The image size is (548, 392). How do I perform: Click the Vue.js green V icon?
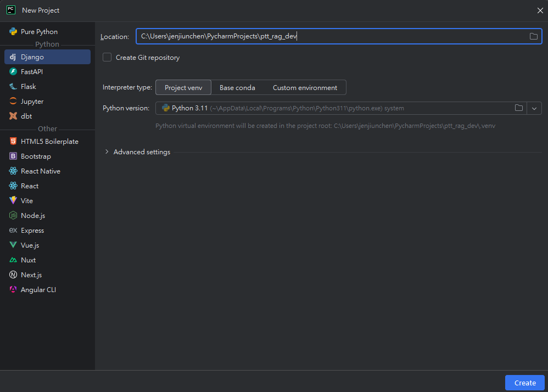pos(13,245)
